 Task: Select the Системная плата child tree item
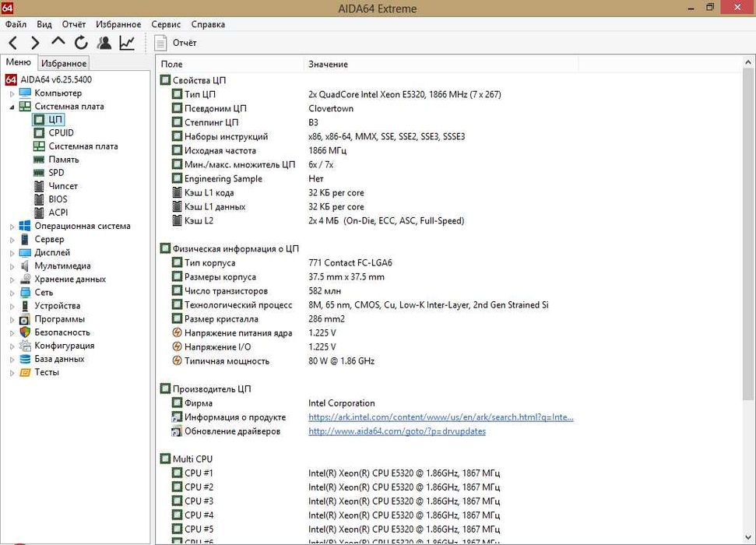tap(83, 146)
